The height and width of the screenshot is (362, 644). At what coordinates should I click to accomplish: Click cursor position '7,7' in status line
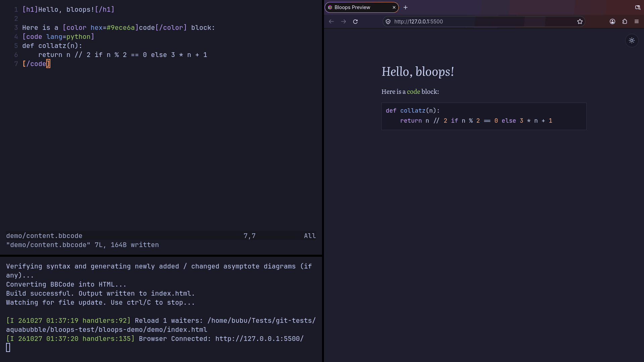[x=250, y=236]
